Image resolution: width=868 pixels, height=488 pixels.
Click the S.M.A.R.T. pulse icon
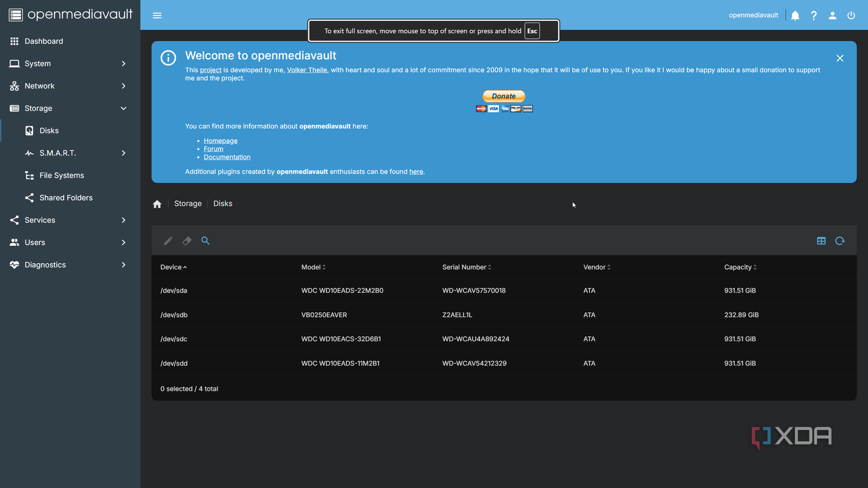pyautogui.click(x=30, y=153)
